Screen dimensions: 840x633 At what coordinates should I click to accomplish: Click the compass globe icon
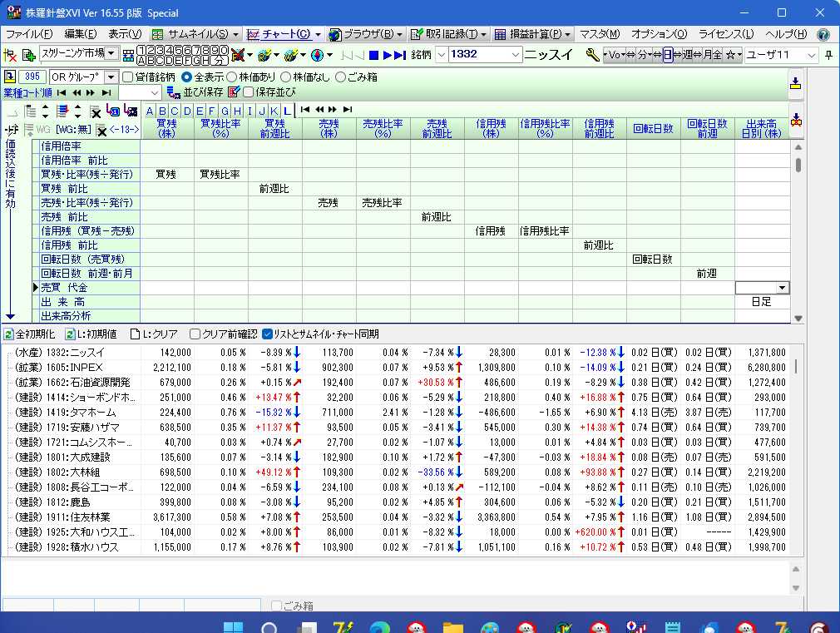[318, 55]
